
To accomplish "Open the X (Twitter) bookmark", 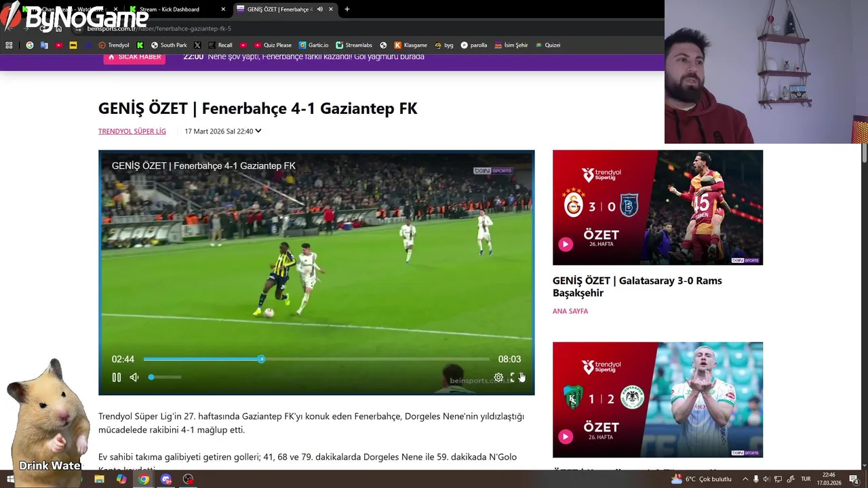I will point(197,45).
